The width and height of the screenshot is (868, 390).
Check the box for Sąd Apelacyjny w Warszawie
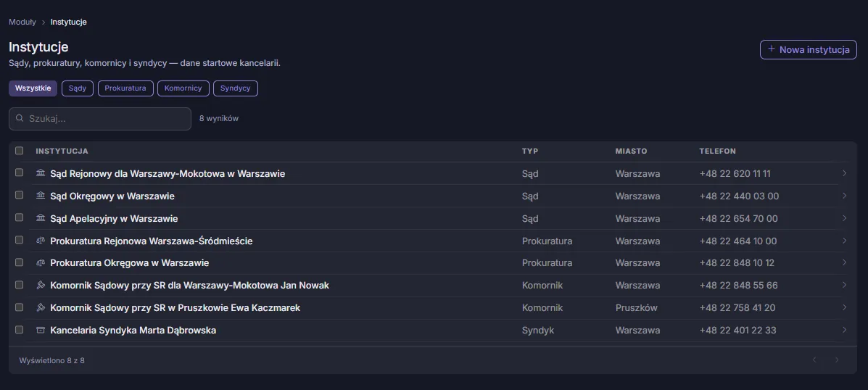(x=20, y=217)
